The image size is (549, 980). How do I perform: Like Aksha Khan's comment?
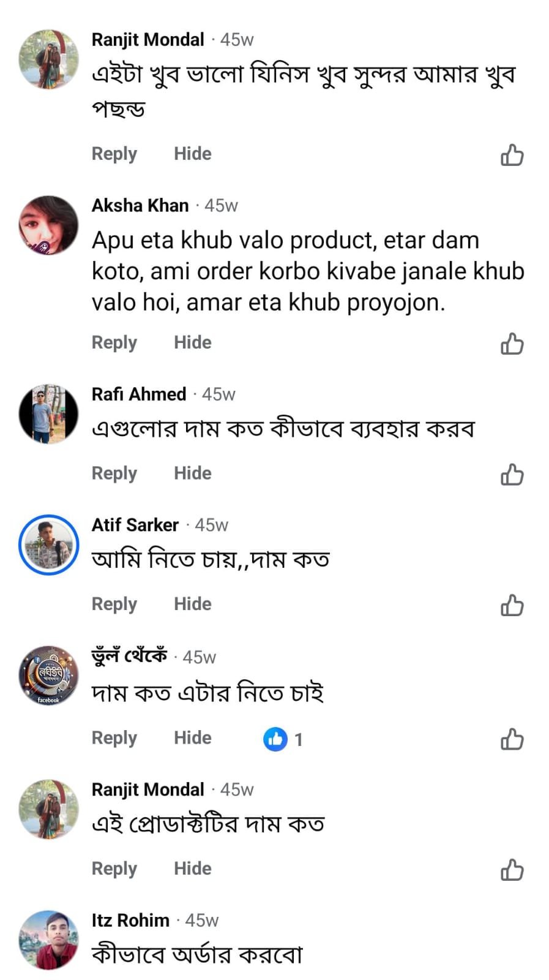click(x=512, y=344)
